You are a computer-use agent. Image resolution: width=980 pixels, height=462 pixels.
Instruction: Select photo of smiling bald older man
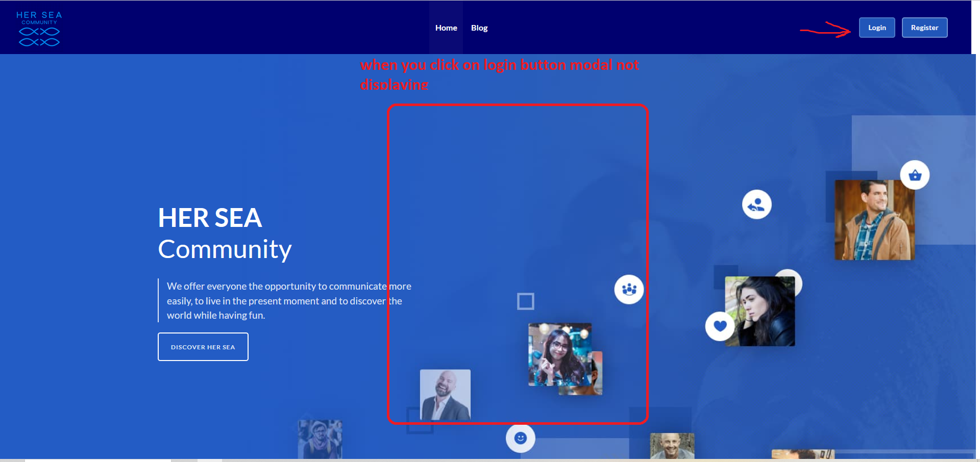672,446
